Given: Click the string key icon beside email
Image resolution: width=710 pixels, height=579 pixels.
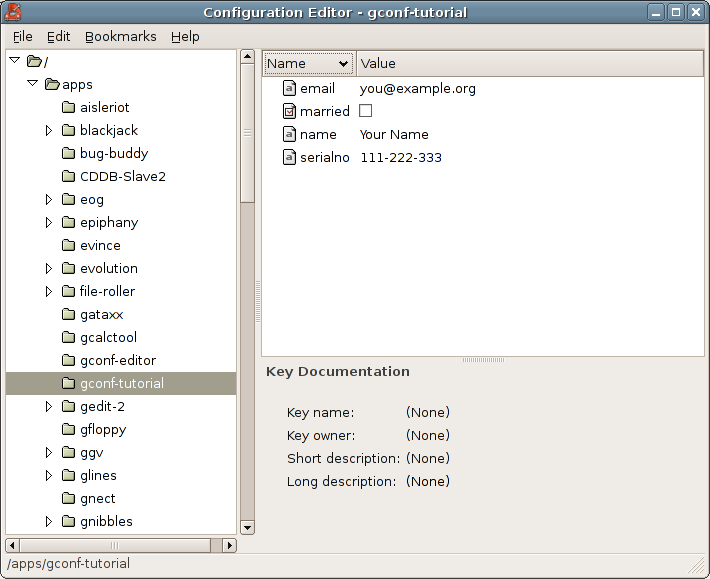Looking at the screenshot, I should tap(289, 88).
